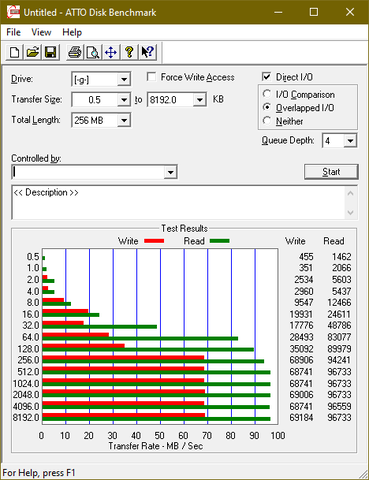This screenshot has height=480, width=369.
Task: Activate the context help arrow icon
Action: pos(148,52)
